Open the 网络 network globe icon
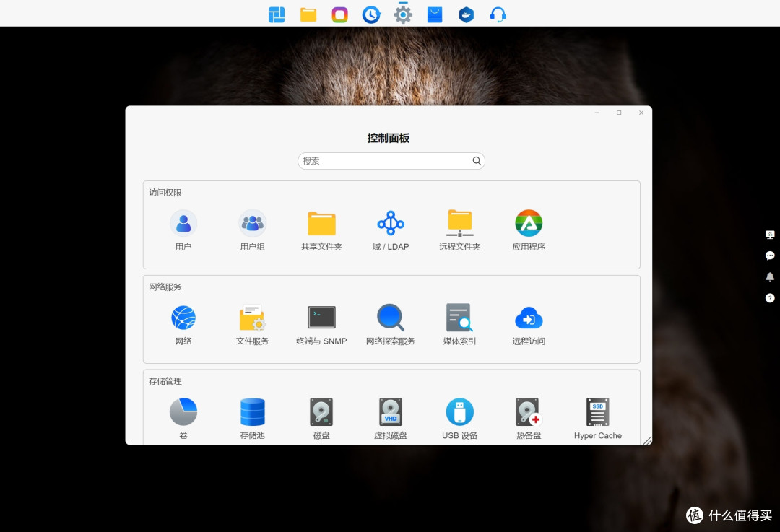 tap(183, 318)
